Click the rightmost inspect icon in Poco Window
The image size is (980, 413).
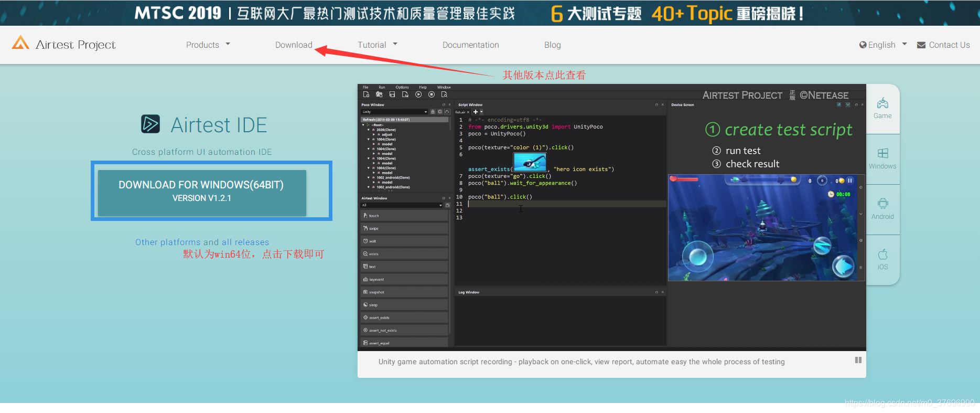pos(447,112)
